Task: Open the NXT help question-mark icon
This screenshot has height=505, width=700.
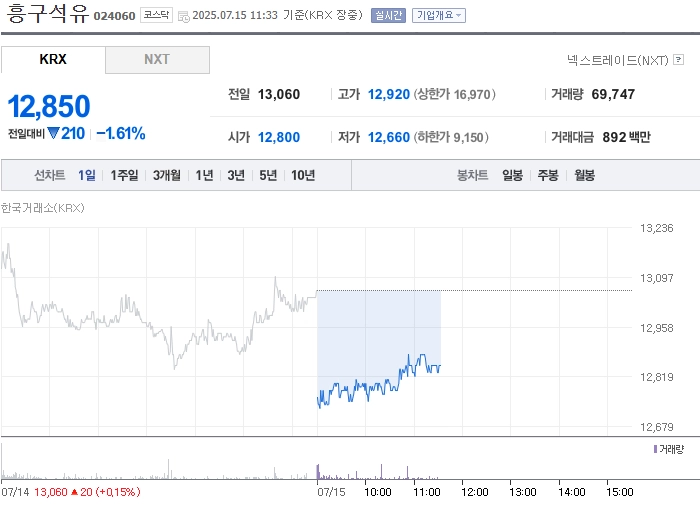Action: point(678,59)
